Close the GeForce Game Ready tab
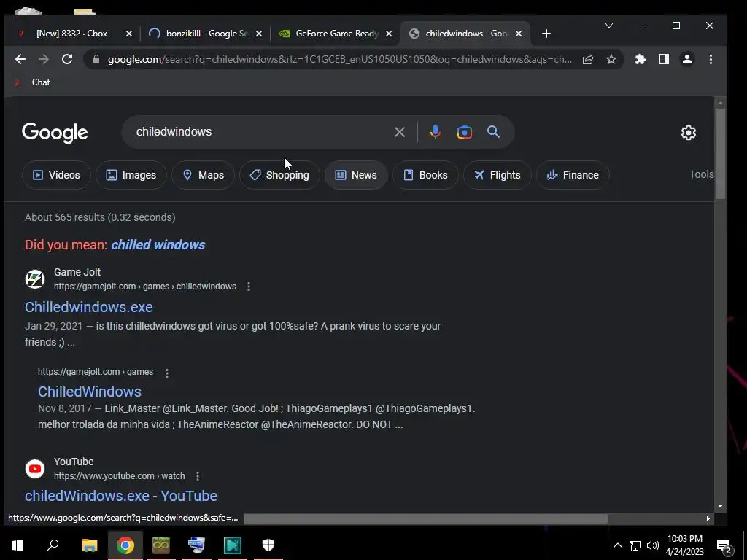The image size is (747, 560). click(x=389, y=34)
